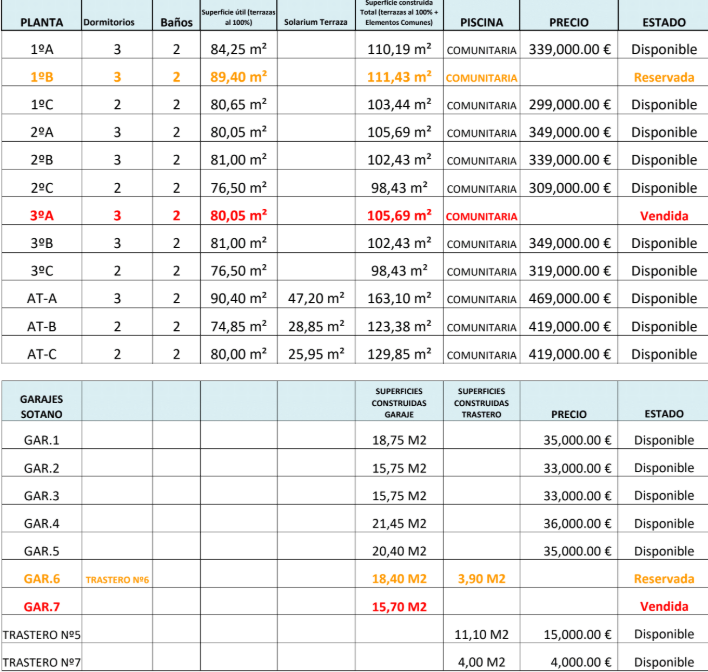708x672 pixels.
Task: Click the 4,000.00 € price for TRASTERO Nº7
Action: (x=579, y=661)
